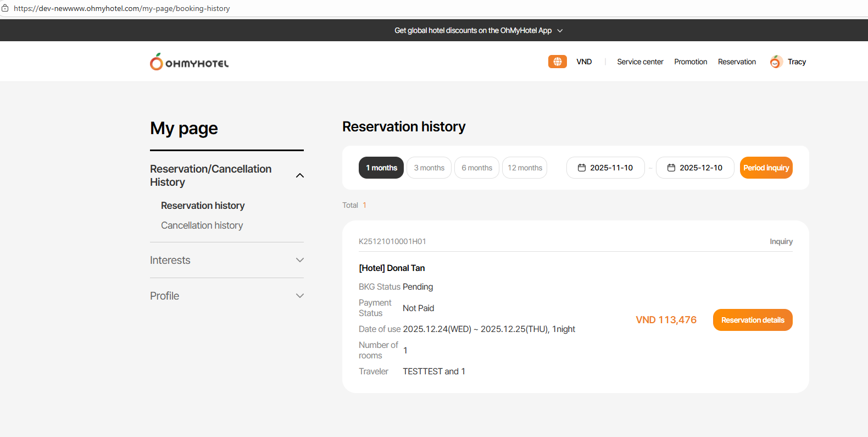
Task: Expand the Interests section
Action: coord(300,260)
